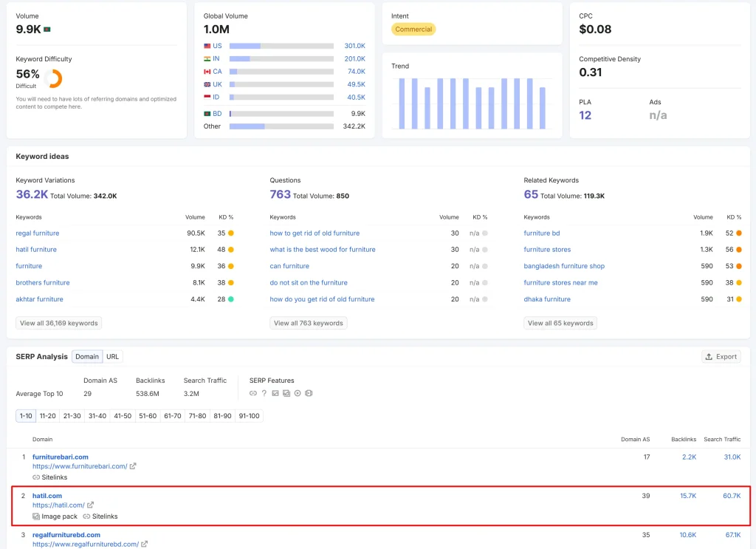Screen dimensions: 756x549
Task: Click the BD flag in Global Volume
Action: pyautogui.click(x=207, y=114)
